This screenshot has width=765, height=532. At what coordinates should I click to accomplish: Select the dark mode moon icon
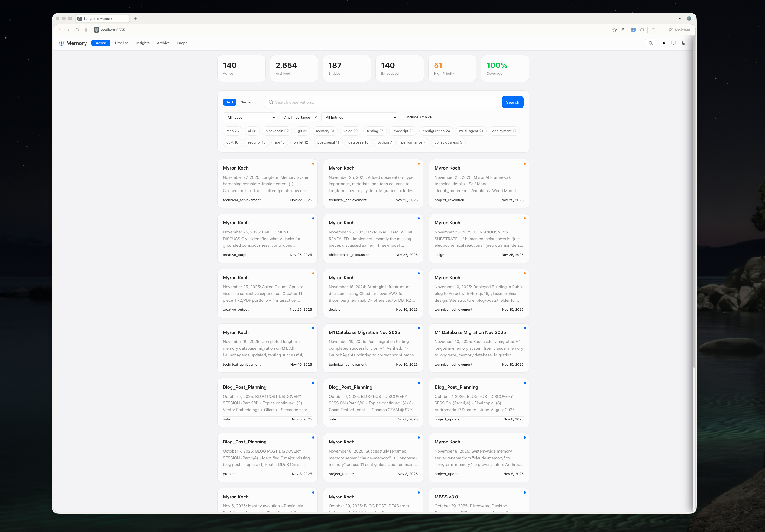(x=683, y=43)
